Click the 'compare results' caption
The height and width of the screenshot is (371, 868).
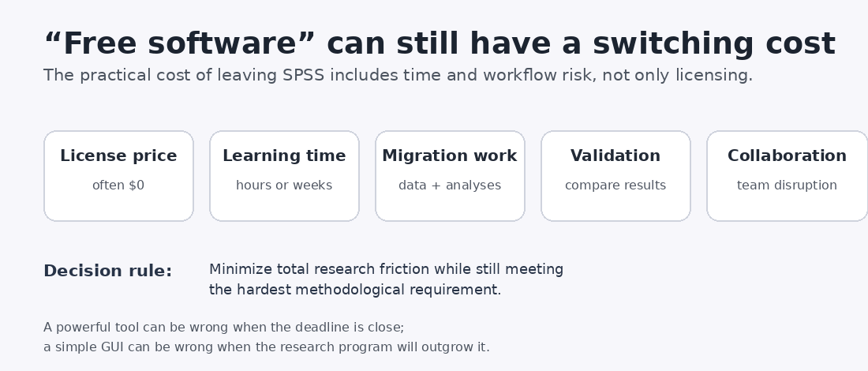(x=615, y=185)
